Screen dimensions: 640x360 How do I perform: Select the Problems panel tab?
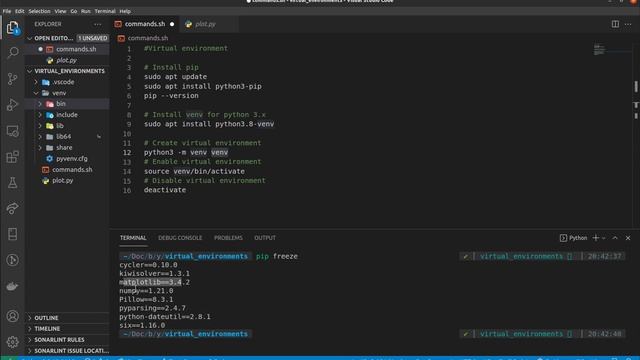point(228,238)
